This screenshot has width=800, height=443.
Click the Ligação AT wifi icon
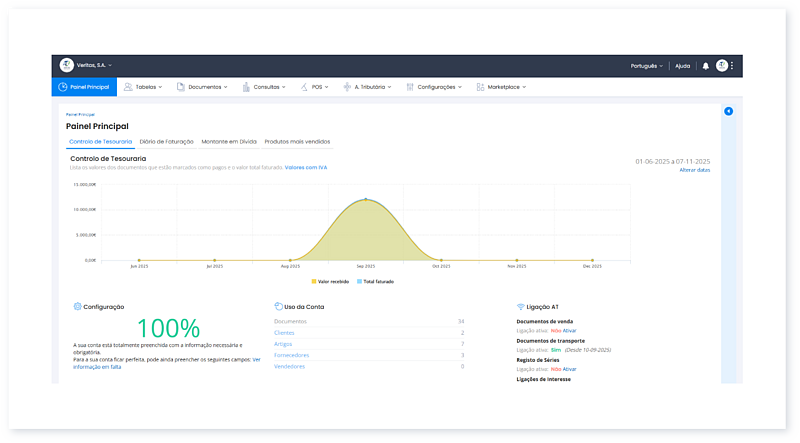pos(520,307)
